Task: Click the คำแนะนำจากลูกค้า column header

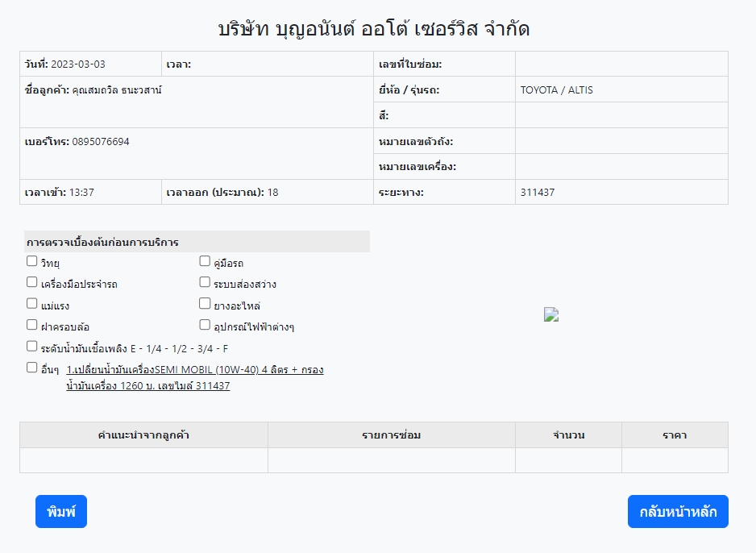Action: point(143,435)
